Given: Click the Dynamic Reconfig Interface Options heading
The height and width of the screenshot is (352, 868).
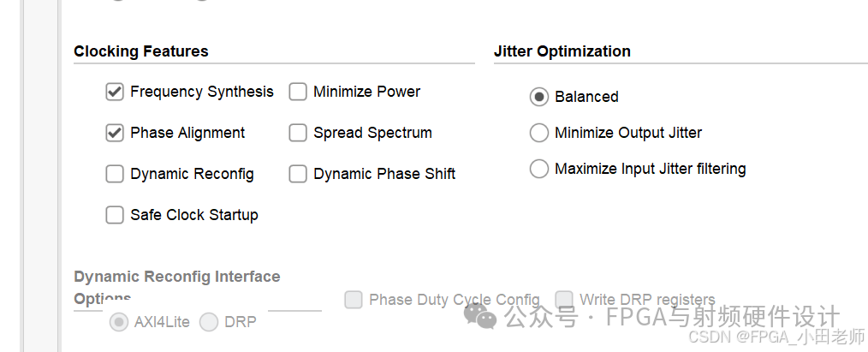Looking at the screenshot, I should coord(177,287).
